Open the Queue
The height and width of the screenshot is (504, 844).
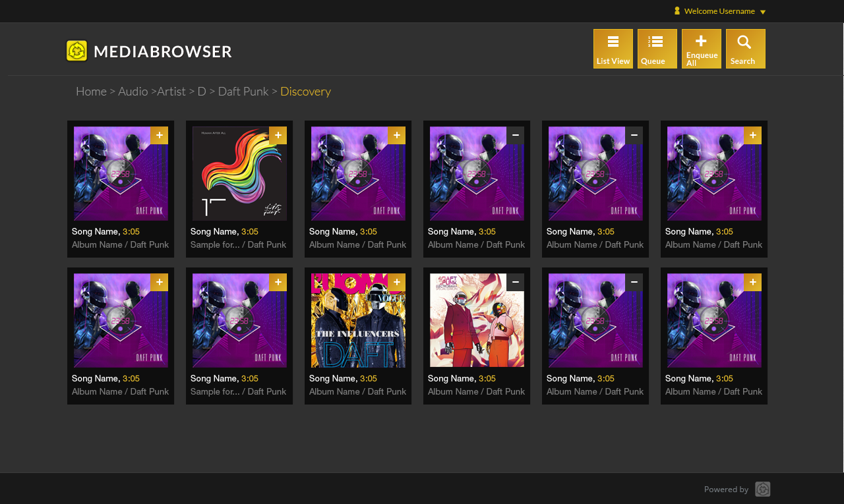click(x=657, y=49)
